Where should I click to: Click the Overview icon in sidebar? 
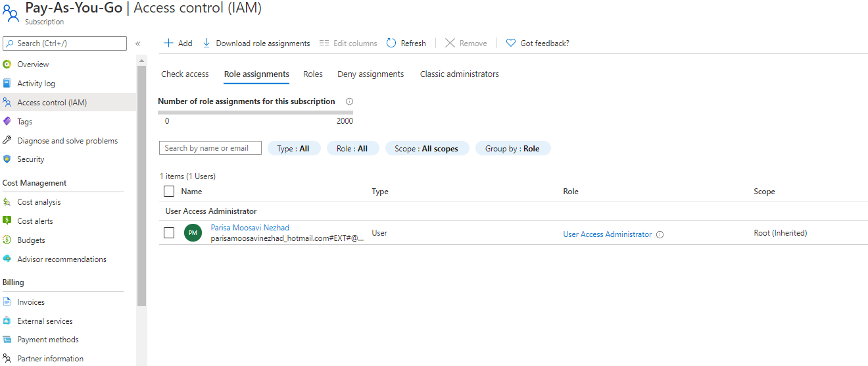(x=7, y=65)
